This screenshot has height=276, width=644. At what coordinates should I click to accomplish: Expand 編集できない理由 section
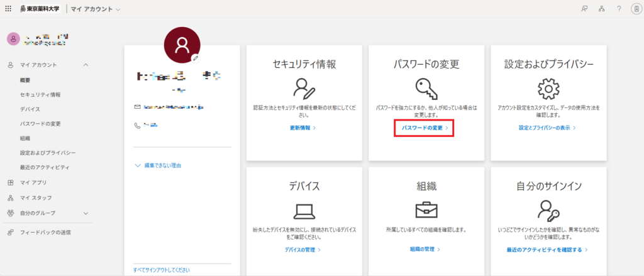(162, 165)
